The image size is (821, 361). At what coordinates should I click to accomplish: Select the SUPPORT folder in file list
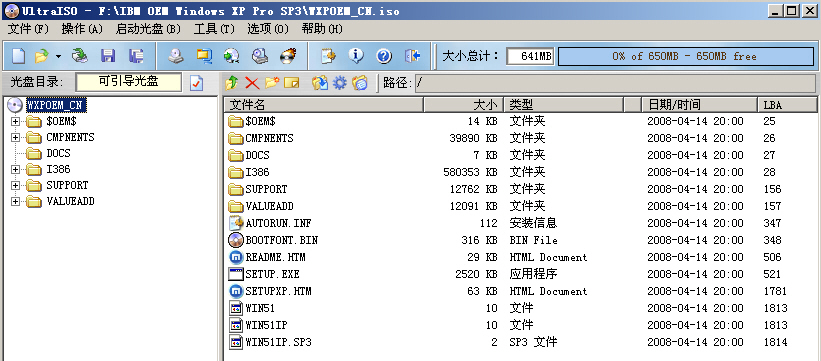266,189
